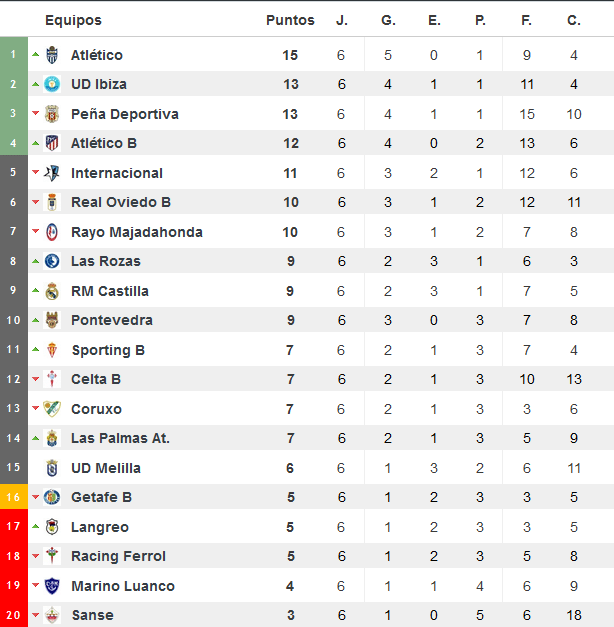This screenshot has width=614, height=627.
Task: Click the Equipos column header
Action: click(x=74, y=20)
